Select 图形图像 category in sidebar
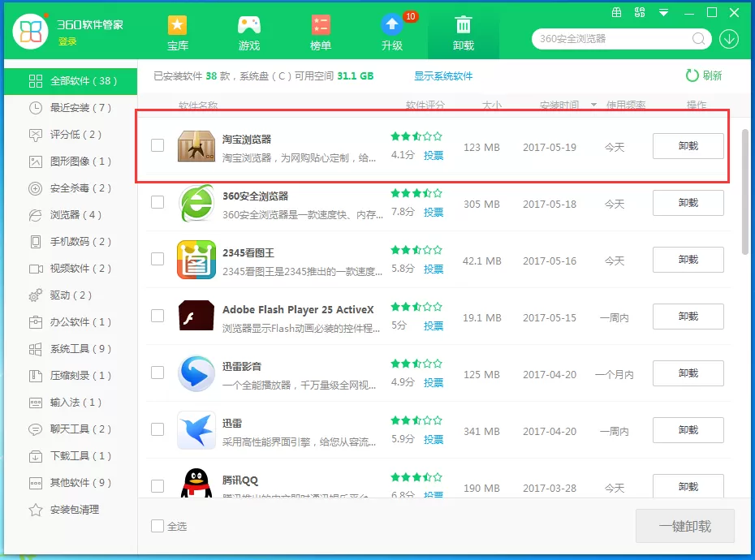Viewport: 755px width, 560px height. coord(71,162)
